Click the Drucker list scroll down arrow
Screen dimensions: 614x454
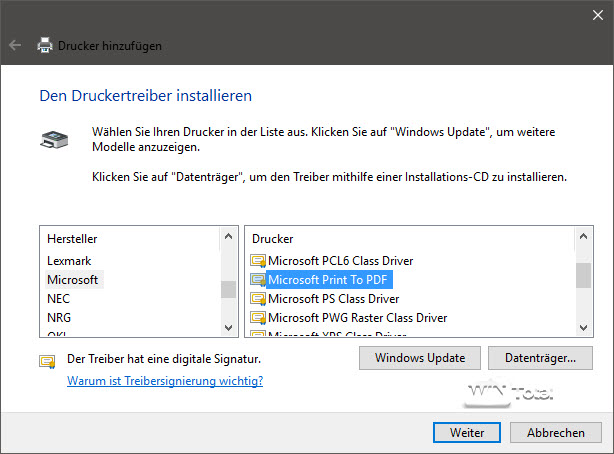tap(583, 327)
